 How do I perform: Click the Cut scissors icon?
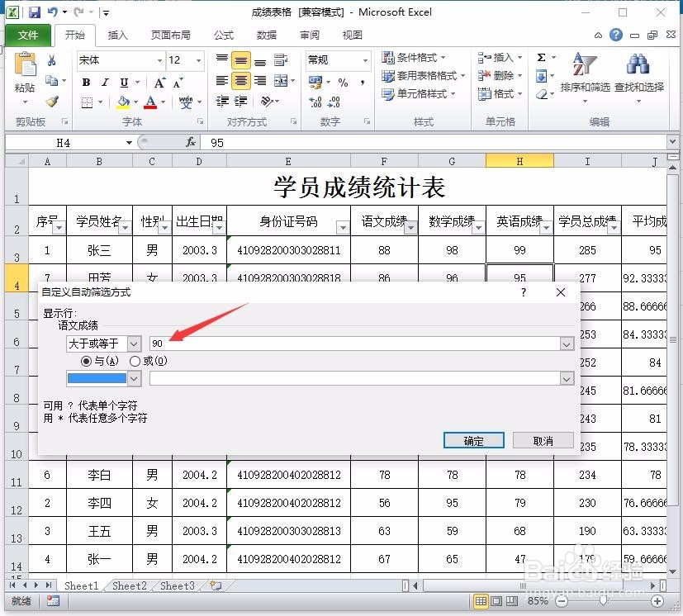point(51,60)
